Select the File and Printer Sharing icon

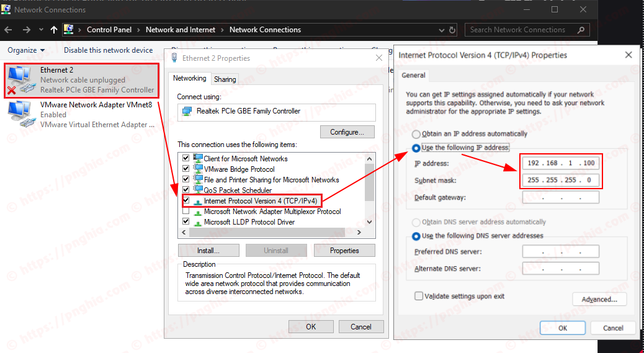point(198,180)
